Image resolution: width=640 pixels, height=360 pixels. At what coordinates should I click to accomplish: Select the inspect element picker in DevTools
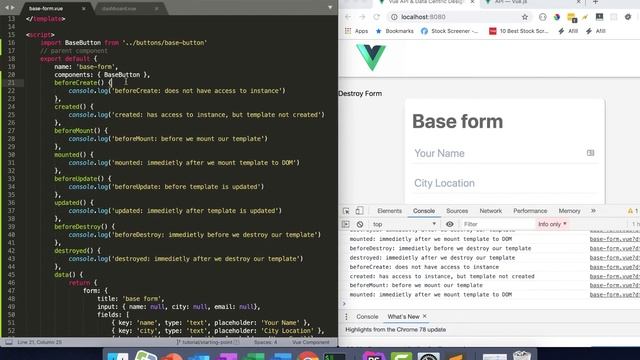[346, 211]
